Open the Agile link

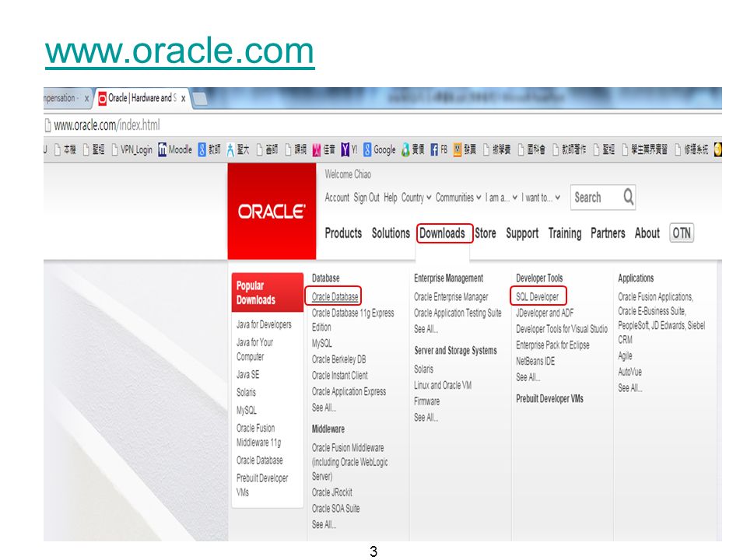click(625, 355)
